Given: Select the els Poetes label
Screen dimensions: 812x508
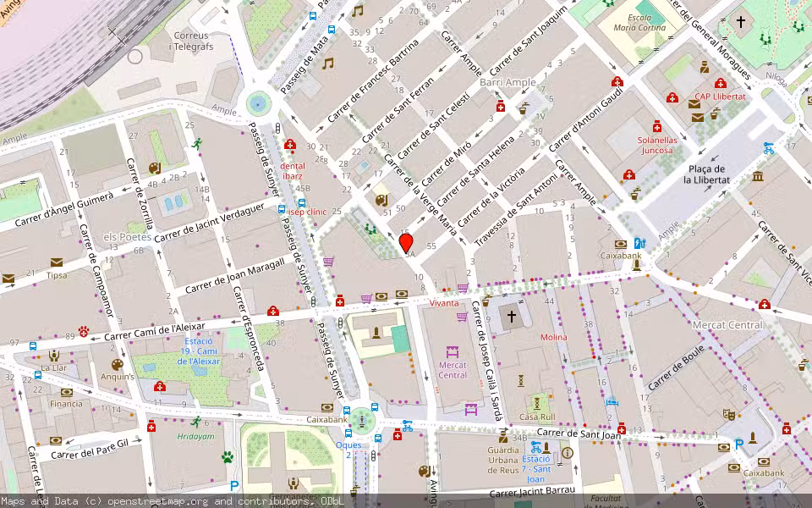Looking at the screenshot, I should [x=128, y=237].
